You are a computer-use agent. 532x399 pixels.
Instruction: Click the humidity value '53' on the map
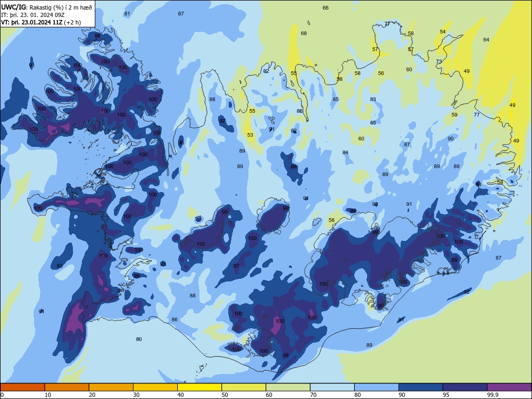250,135
